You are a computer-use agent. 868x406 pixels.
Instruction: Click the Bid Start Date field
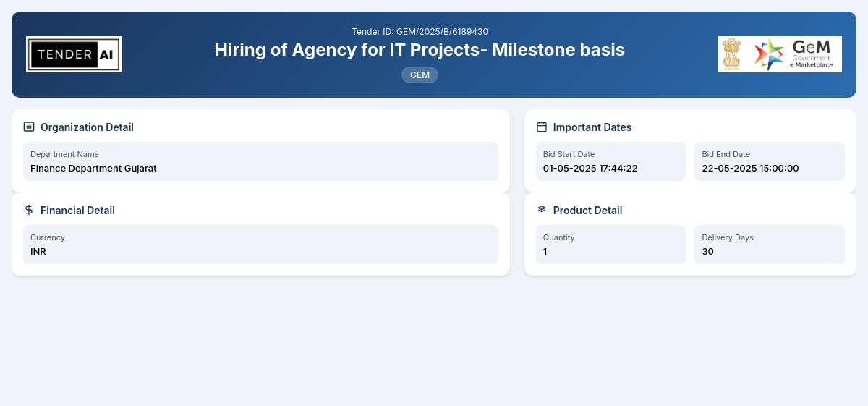click(x=610, y=161)
